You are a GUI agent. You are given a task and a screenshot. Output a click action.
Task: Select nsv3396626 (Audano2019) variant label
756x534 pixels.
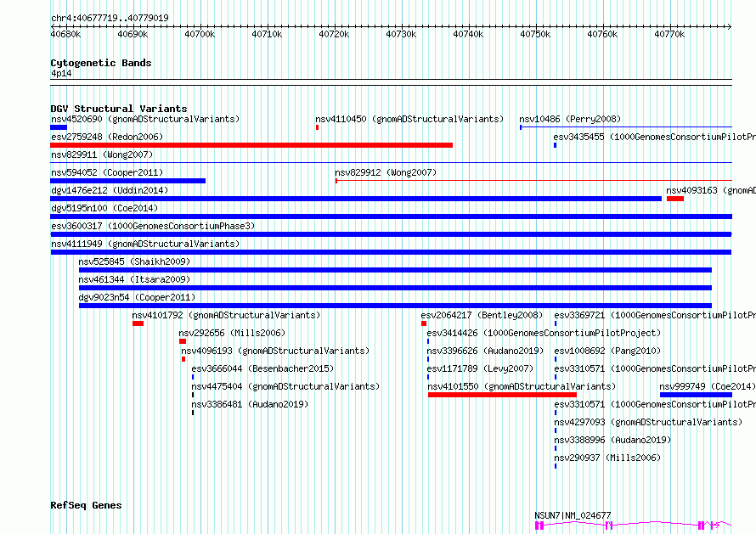click(485, 351)
